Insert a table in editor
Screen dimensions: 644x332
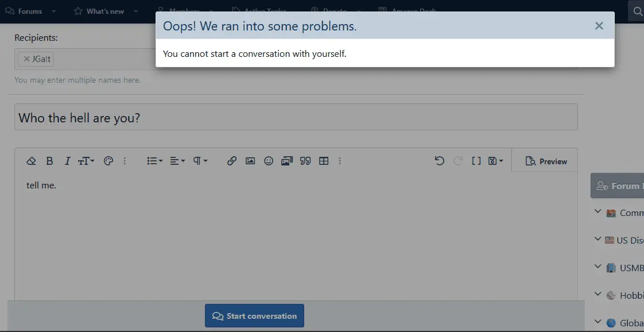coord(324,161)
